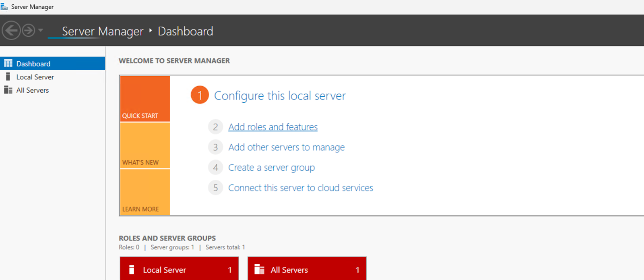Viewport: 644px width, 280px height.
Task: Click the Dashboard grid icon in sidebar
Action: tap(8, 64)
